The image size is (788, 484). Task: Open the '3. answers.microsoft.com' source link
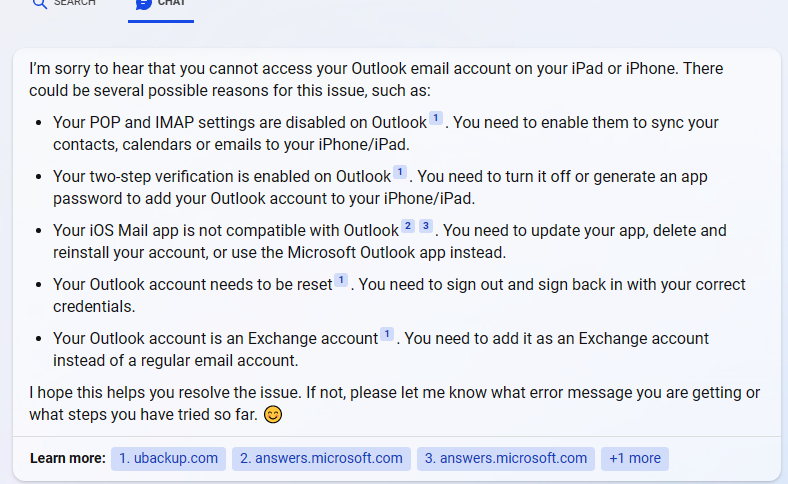pyautogui.click(x=505, y=459)
